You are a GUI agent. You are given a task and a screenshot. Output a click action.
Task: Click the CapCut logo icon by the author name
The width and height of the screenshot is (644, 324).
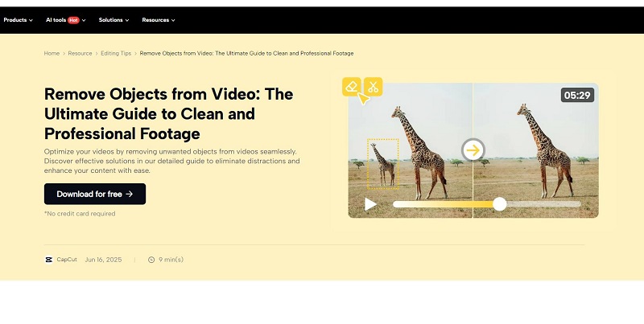pyautogui.click(x=49, y=260)
